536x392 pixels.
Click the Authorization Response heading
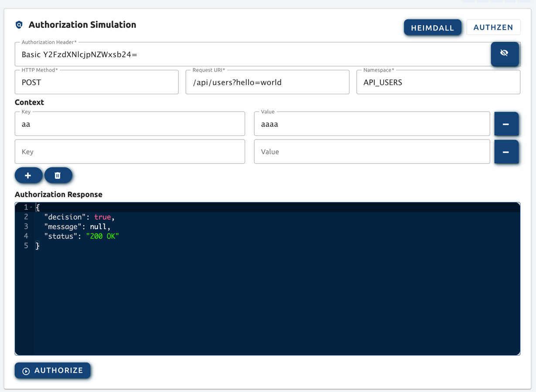coord(58,194)
